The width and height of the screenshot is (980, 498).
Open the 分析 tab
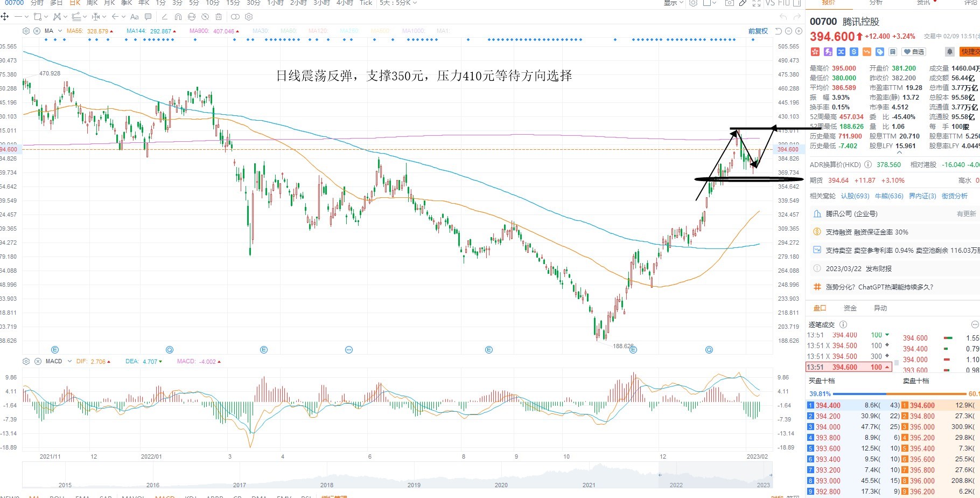pos(876,3)
